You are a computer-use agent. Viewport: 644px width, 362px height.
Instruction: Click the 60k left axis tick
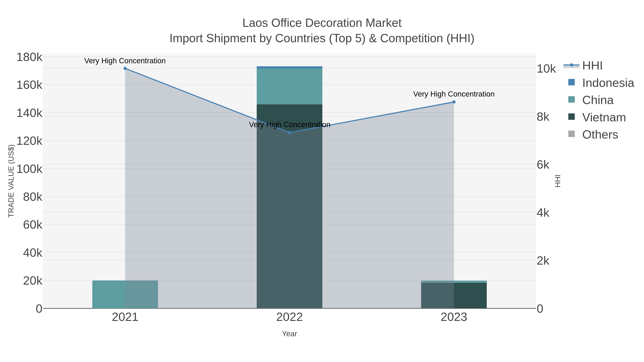(33, 225)
